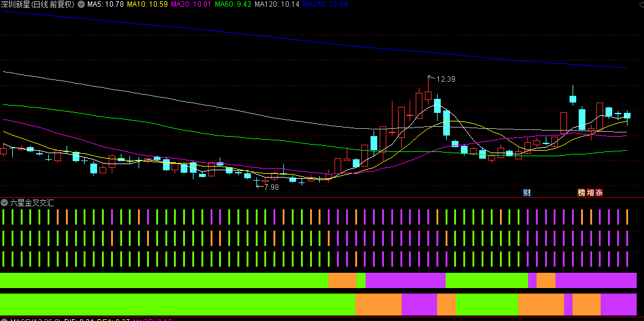Click the 涨 marker icon
644x321 pixels.
(x=599, y=193)
